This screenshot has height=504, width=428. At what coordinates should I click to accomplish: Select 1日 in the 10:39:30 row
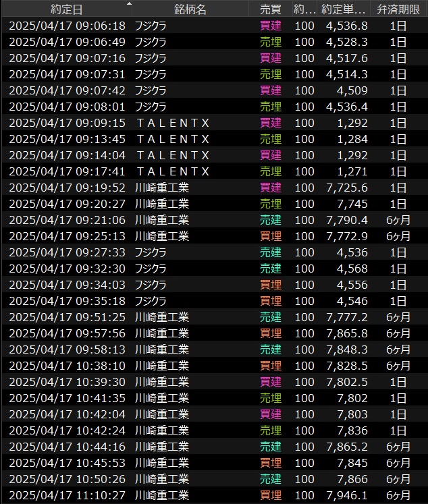pos(398,382)
